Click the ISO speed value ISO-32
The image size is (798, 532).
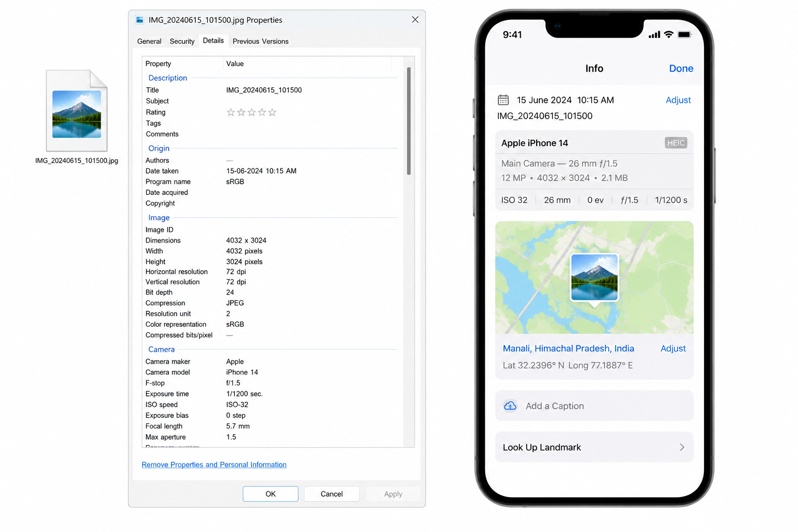click(x=237, y=405)
